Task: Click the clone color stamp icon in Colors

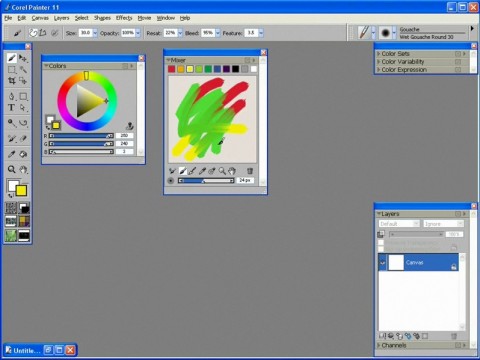Action: [130, 126]
